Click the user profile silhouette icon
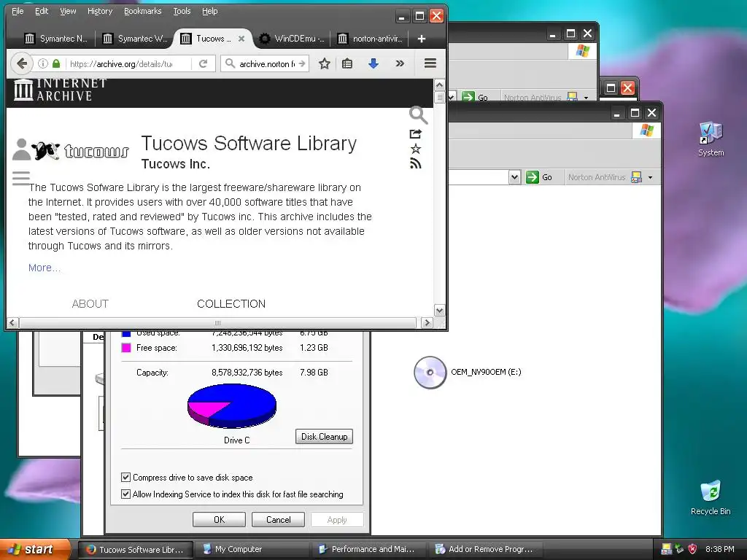747x560 pixels. 21,149
